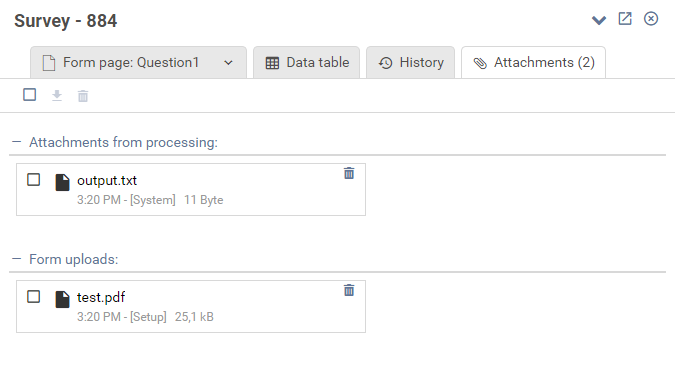Toggle the select-all attachments checkbox
Screen dimensions: 675x378
click(29, 95)
